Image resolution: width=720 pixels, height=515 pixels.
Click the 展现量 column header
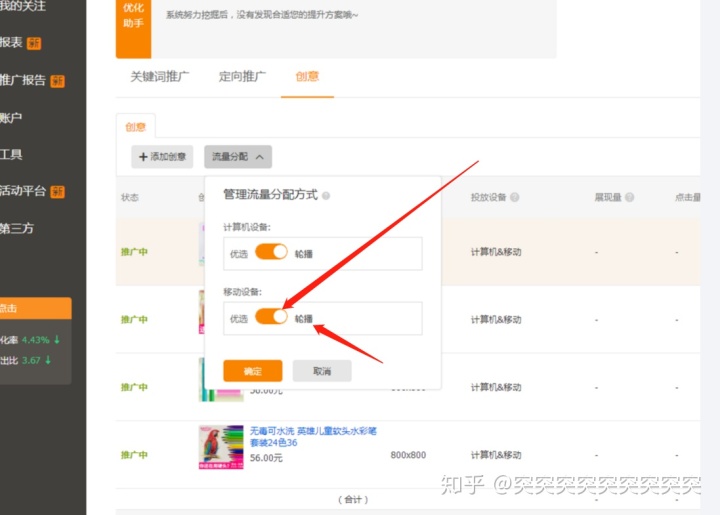608,197
